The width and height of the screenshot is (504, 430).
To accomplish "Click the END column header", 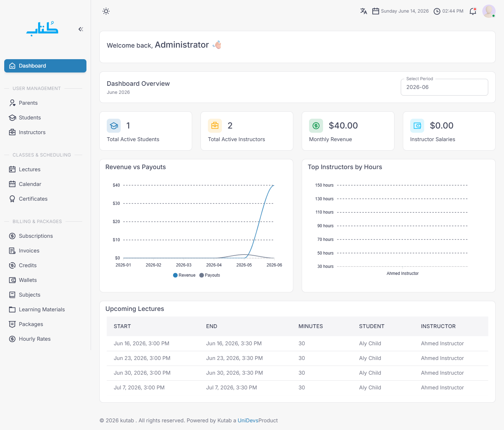I will coord(212,326).
